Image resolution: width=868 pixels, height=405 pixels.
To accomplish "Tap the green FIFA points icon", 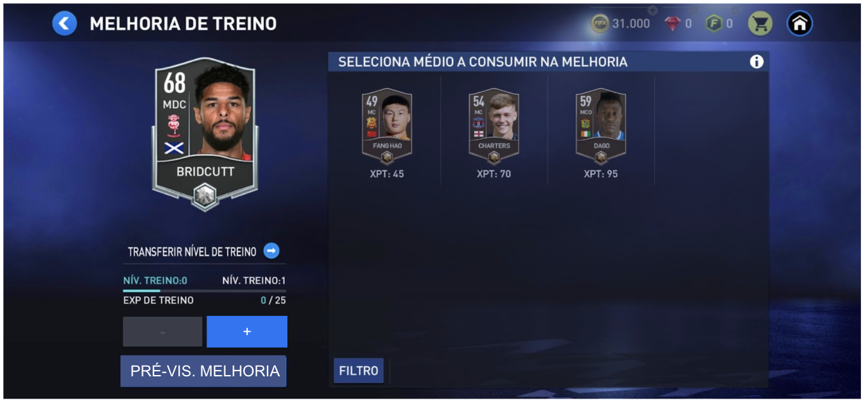I will 714,24.
